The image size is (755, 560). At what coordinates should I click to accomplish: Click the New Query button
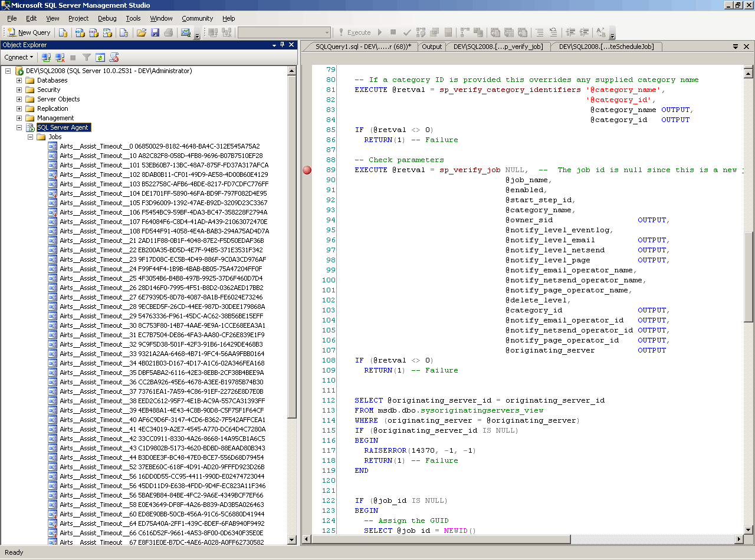click(x=28, y=33)
